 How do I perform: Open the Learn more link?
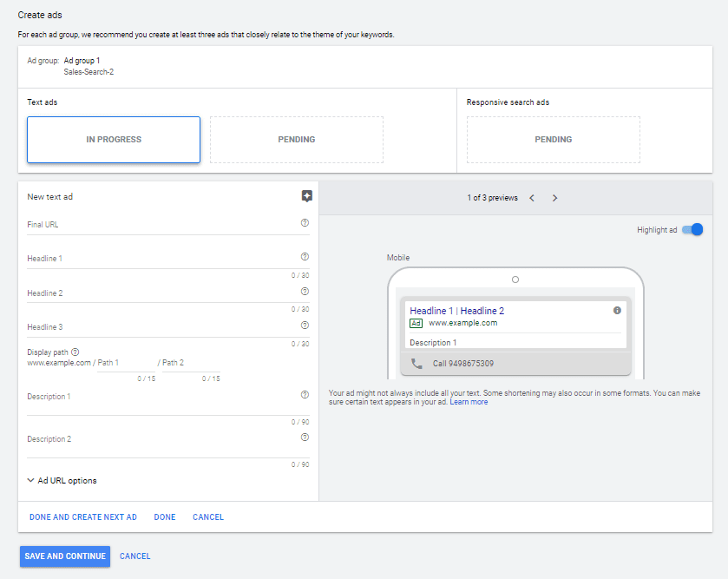click(x=469, y=402)
